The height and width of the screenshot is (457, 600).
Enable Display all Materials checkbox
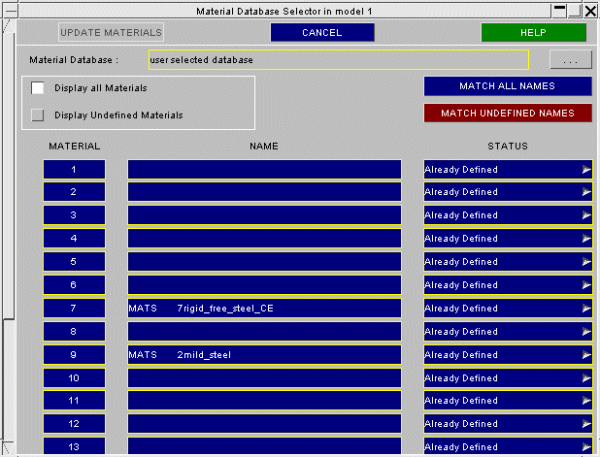click(x=38, y=89)
